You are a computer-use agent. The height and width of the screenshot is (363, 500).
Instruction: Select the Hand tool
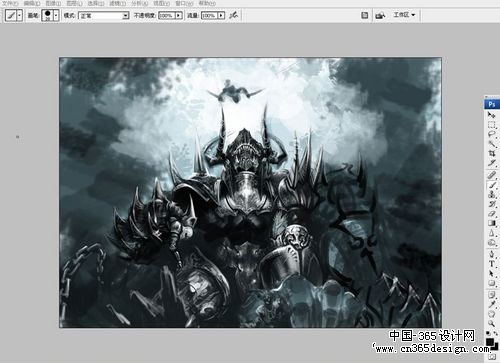492,314
